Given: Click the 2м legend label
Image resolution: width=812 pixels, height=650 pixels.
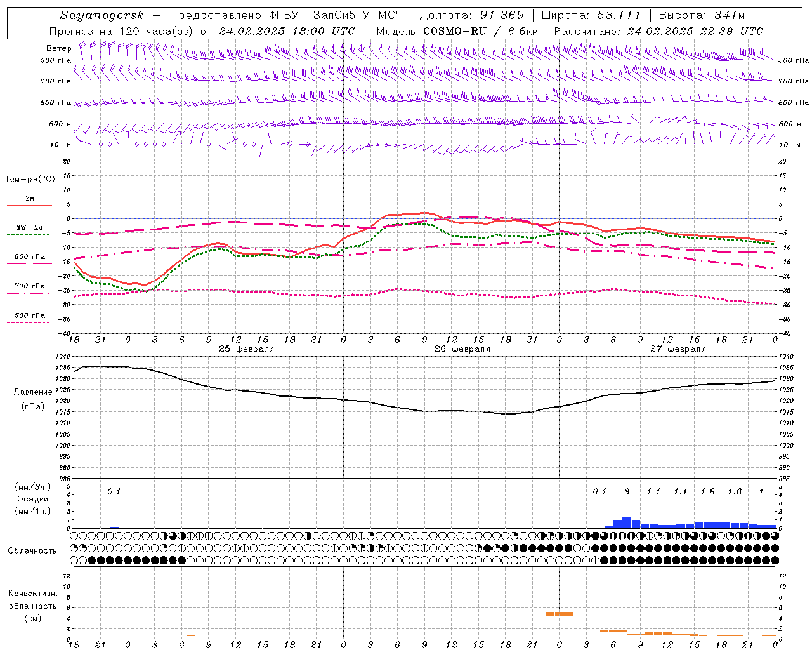Looking at the screenshot, I should (x=30, y=199).
